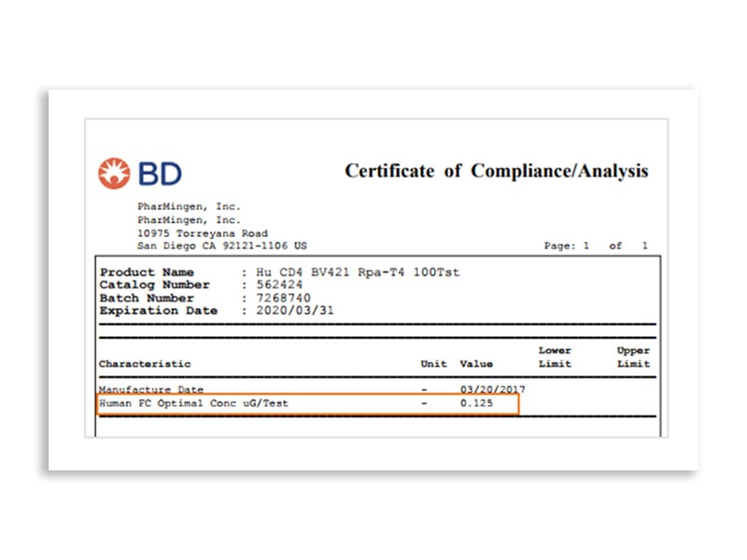Screen dimensions: 747x560
Task: Select the Certificate of Compliance/Analysis title
Action: point(496,171)
